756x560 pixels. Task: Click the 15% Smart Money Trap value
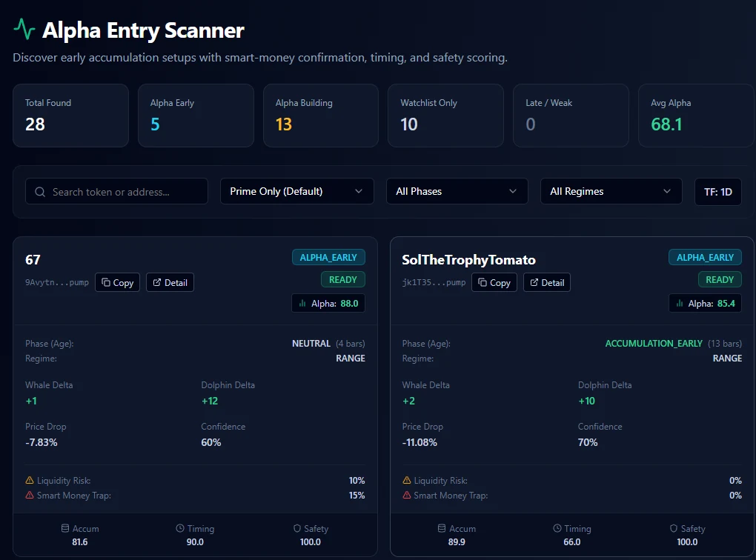tap(357, 496)
